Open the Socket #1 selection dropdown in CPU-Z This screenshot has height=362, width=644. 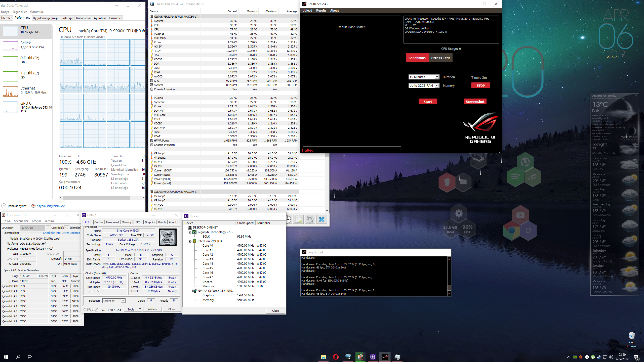pyautogui.click(x=114, y=301)
